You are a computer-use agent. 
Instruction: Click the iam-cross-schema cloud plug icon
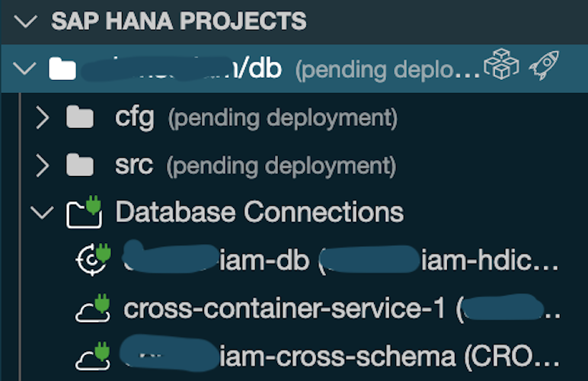point(93,356)
